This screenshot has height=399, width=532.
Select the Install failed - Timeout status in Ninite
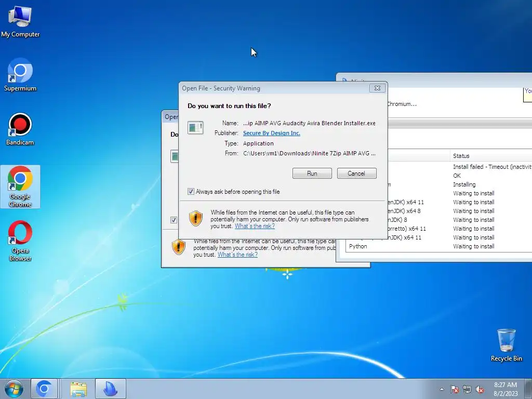[x=492, y=167]
